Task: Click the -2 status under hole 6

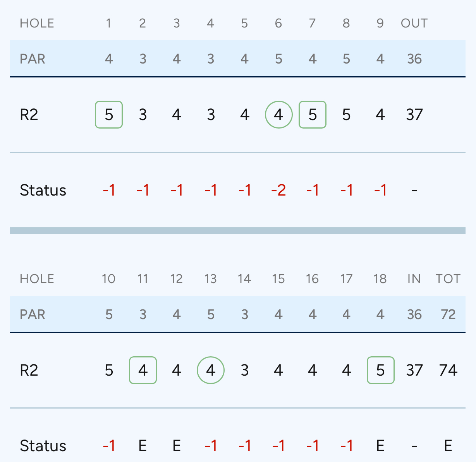Action: tap(278, 190)
